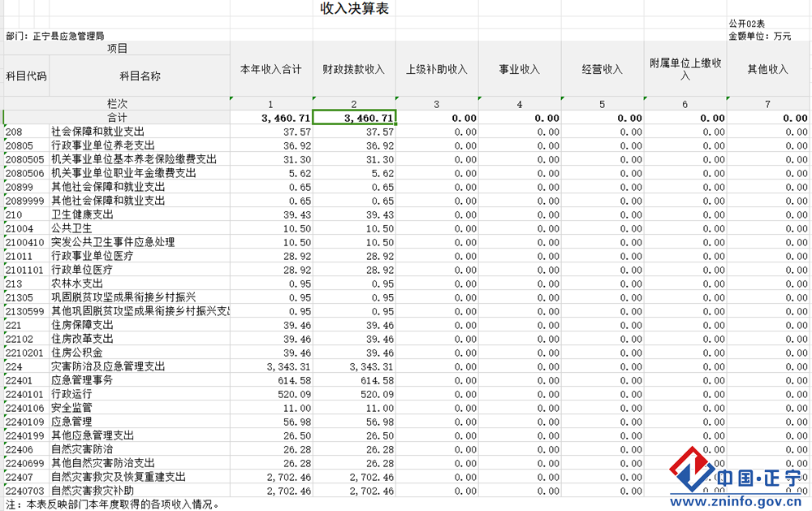
Task: Select the 自然灾害救灾及恢复重建支出 cell
Action: coord(140,478)
